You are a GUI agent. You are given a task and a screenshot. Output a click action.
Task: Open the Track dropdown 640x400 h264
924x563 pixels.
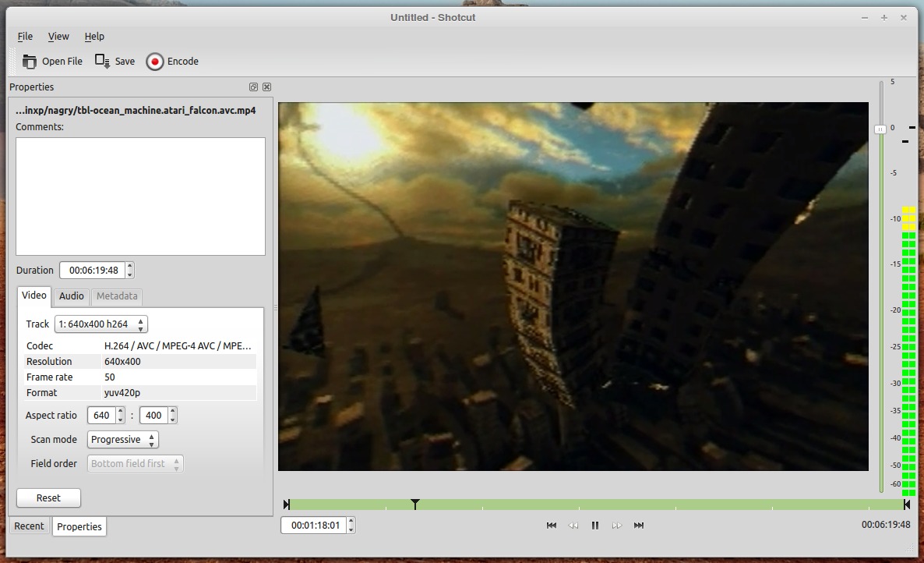point(101,324)
